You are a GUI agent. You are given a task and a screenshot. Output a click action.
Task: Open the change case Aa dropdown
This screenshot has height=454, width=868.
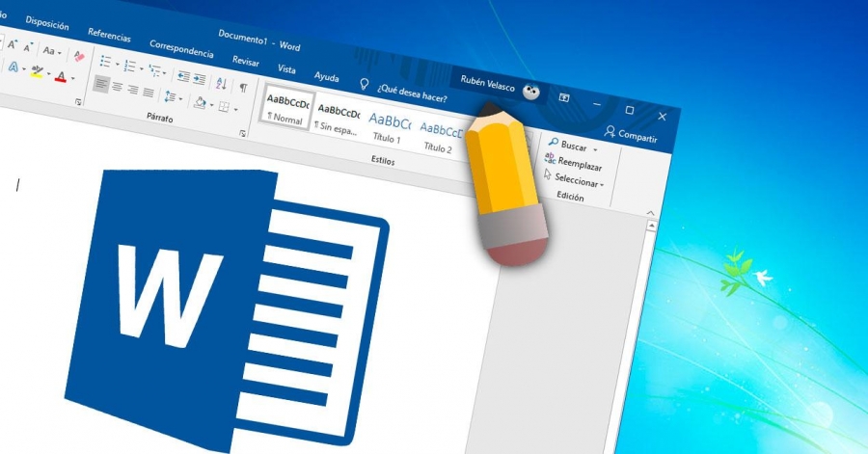click(52, 51)
